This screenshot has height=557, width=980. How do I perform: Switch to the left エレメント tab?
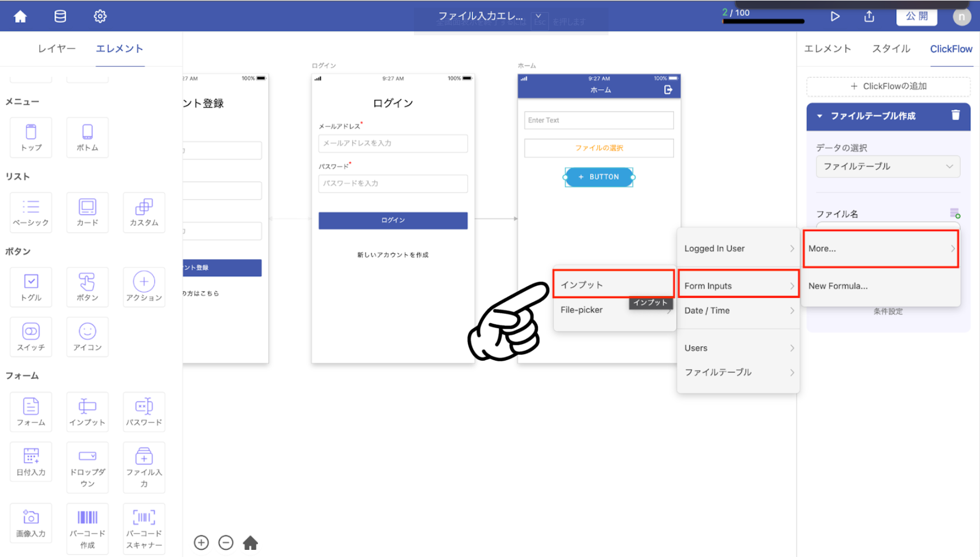tap(120, 49)
